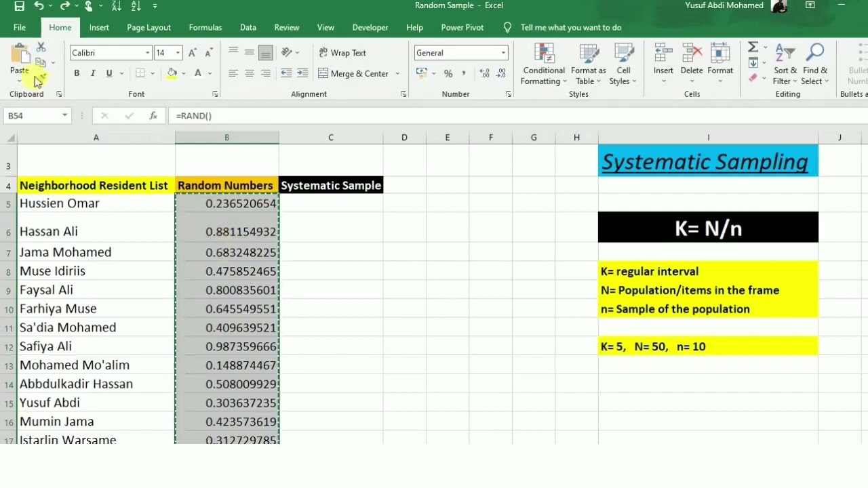Open the Name Box dropdown arrow
868x488 pixels.
click(x=64, y=116)
